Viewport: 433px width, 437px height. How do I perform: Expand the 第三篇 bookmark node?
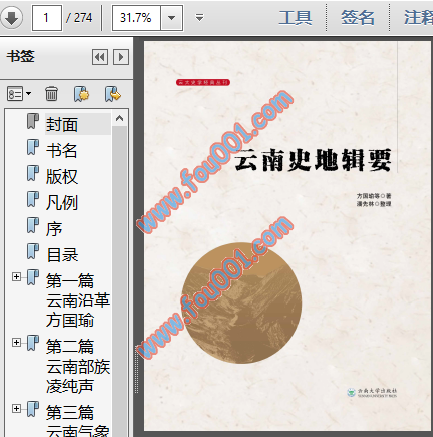pyautogui.click(x=16, y=409)
